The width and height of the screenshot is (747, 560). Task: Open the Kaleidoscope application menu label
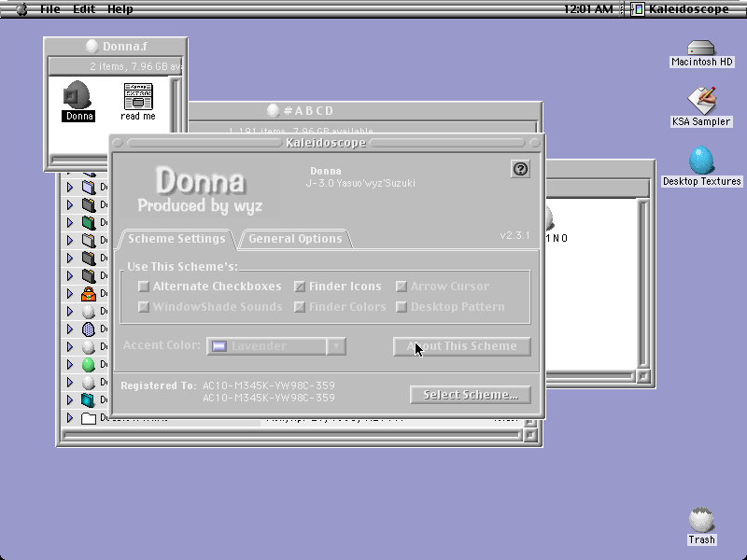pos(688,9)
